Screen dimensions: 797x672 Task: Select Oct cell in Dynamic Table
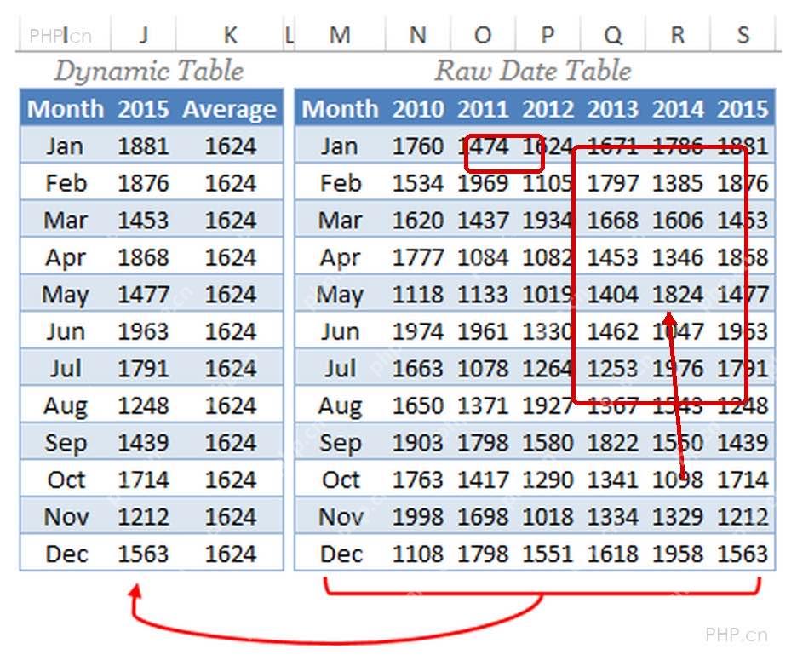(65, 480)
